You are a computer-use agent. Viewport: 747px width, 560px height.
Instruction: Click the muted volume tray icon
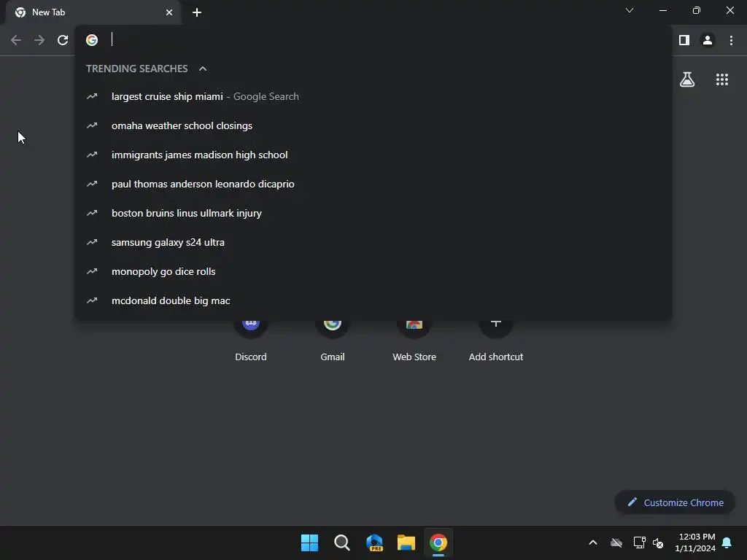click(x=658, y=542)
